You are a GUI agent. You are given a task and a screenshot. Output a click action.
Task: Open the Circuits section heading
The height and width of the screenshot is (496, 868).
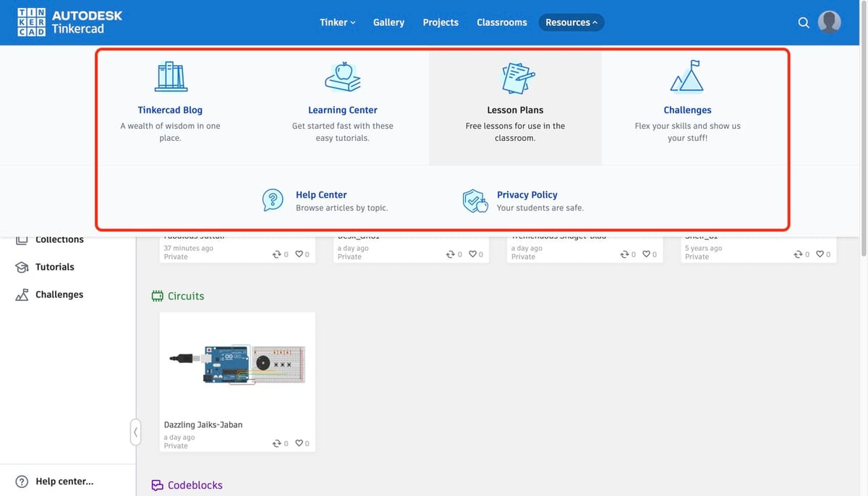[x=186, y=296]
